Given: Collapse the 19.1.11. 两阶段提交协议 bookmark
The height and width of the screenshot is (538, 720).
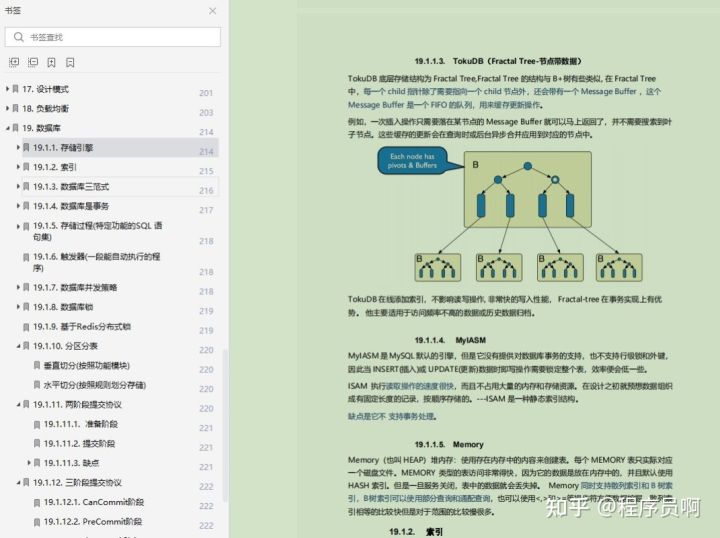Looking at the screenshot, I should tap(18, 404).
